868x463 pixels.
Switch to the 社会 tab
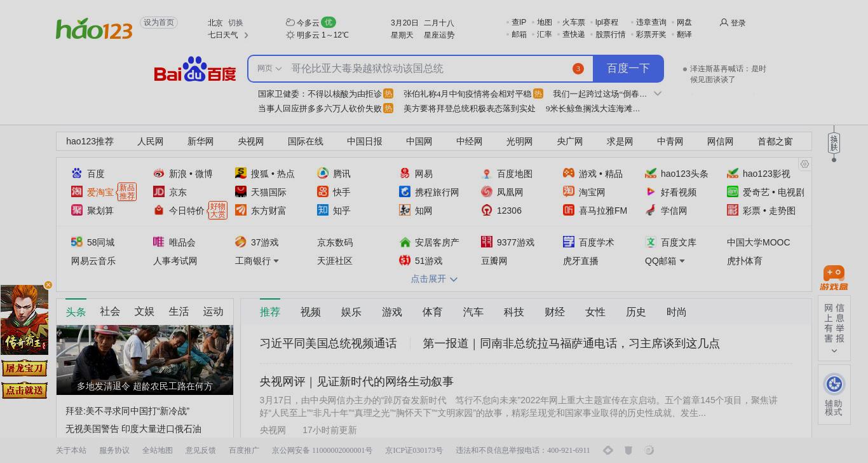(x=110, y=312)
